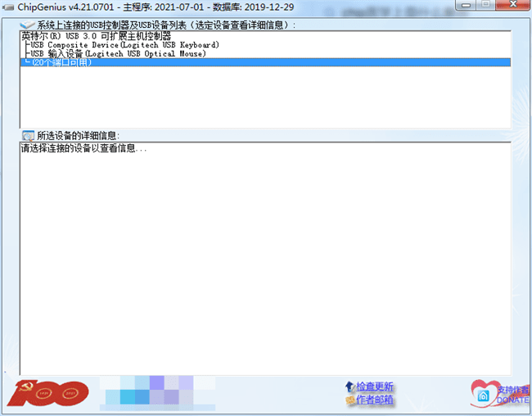Viewport: 532px width, 416px height.
Task: Close the ChipGenius window
Action: (x=513, y=5)
